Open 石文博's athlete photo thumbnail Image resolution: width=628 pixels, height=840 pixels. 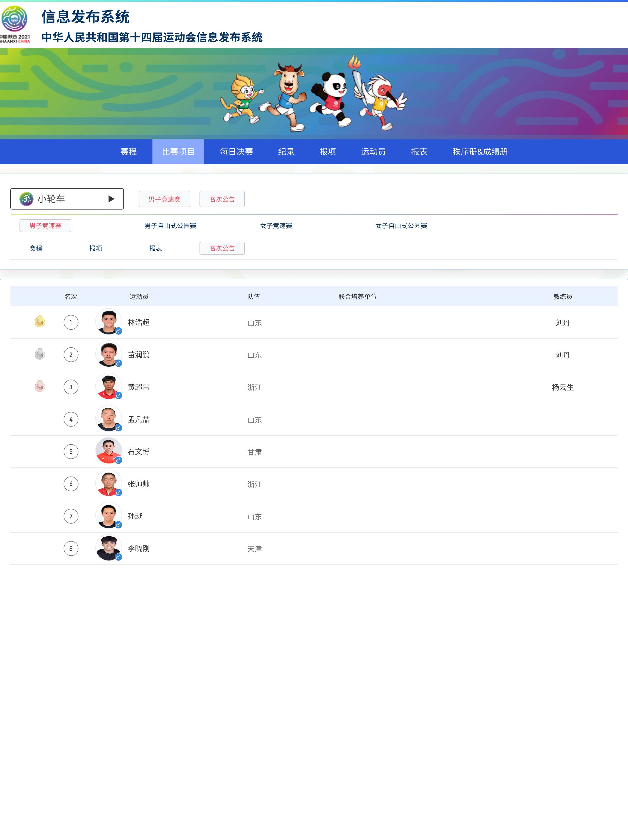tap(109, 451)
